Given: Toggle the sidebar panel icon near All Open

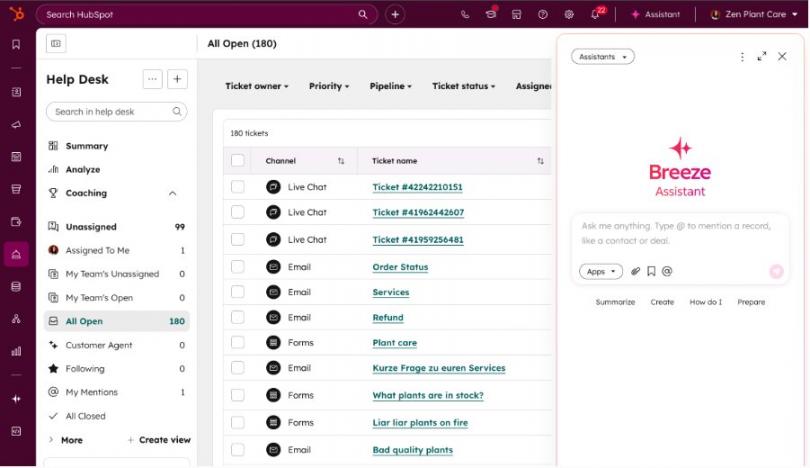Looking at the screenshot, I should pyautogui.click(x=56, y=43).
